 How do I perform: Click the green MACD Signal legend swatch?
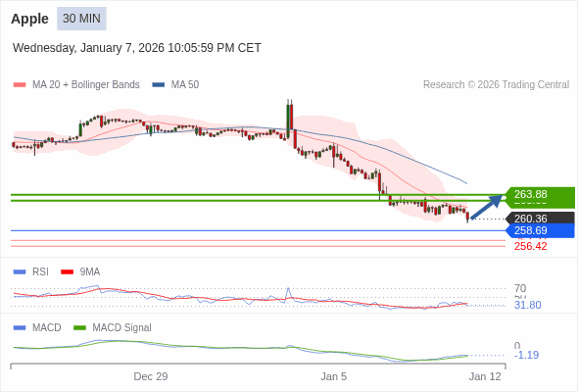coord(79,328)
